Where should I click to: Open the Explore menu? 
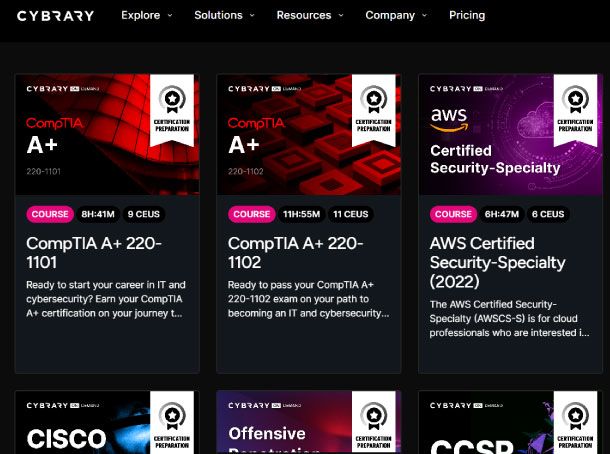pyautogui.click(x=140, y=15)
